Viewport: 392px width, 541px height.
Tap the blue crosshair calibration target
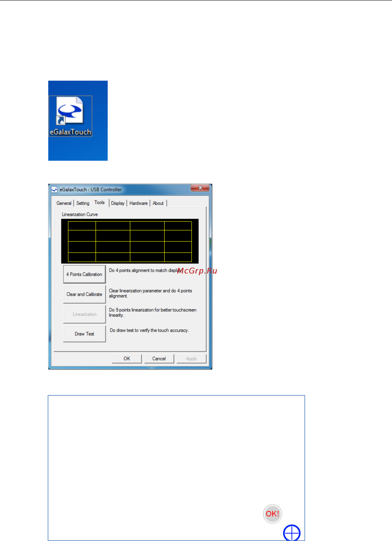coord(292,533)
